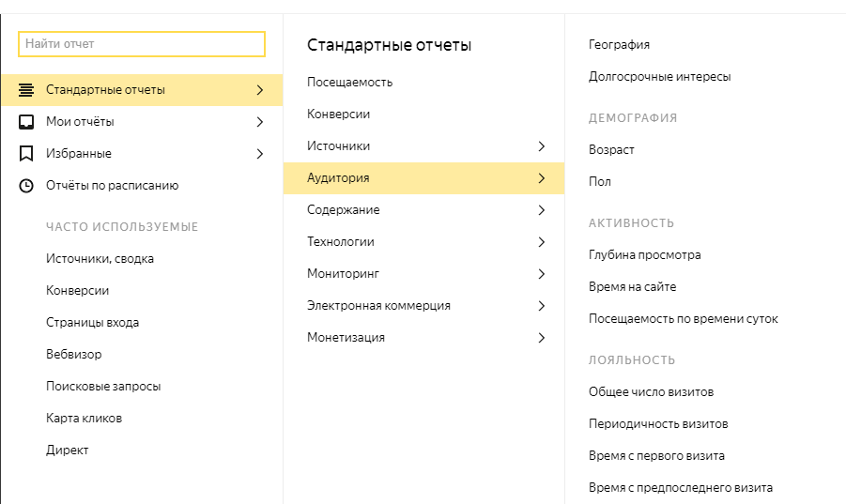Expand the Избранные chevron
Image resolution: width=846 pixels, height=504 pixels.
coord(260,154)
